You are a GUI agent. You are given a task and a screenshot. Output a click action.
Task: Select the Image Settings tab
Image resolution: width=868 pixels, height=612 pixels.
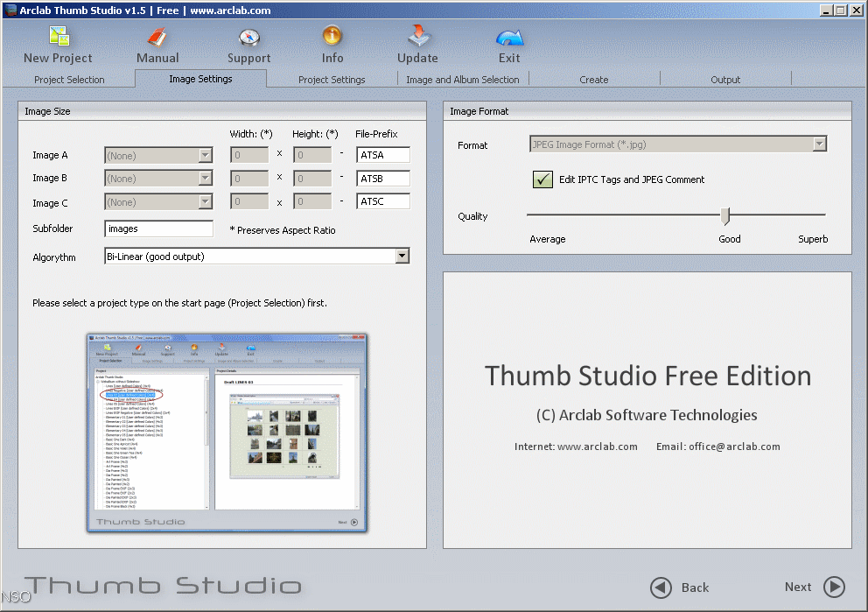[200, 79]
